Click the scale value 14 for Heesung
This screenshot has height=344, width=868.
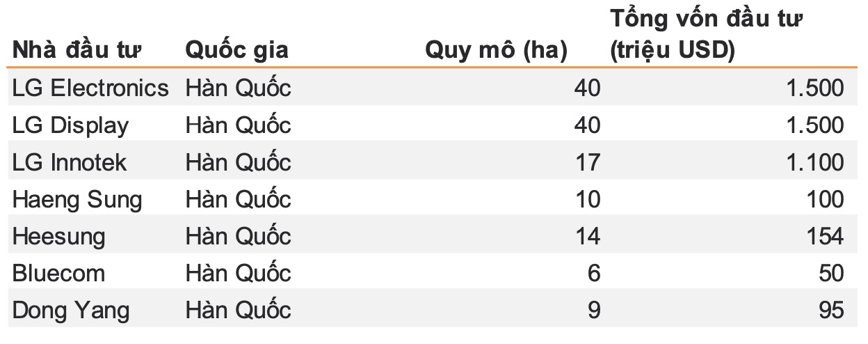[587, 236]
